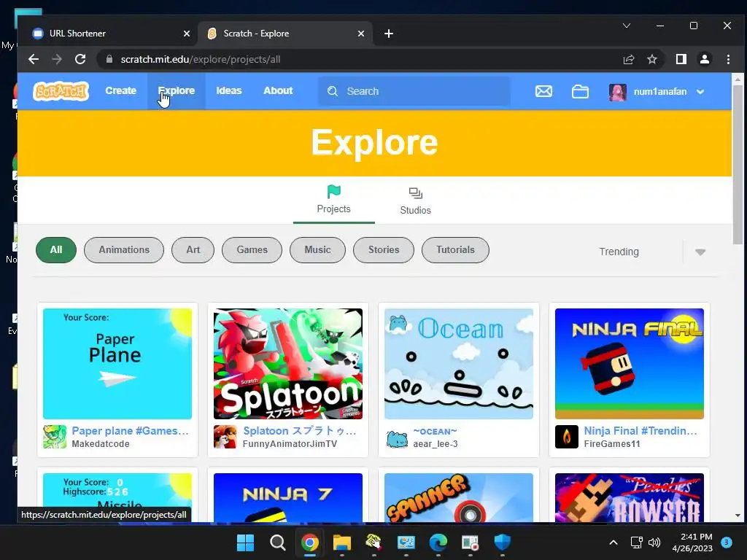Open the Paper Plane thumbnail
747x560 pixels.
pos(117,364)
